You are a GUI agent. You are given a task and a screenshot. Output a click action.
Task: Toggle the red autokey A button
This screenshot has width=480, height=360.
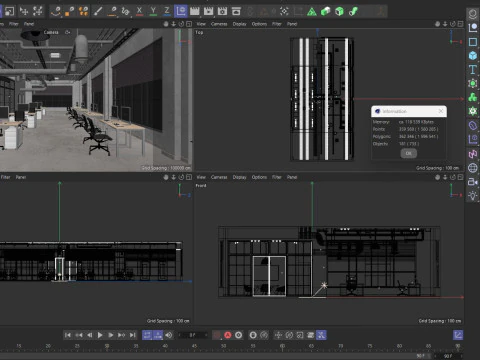228,335
